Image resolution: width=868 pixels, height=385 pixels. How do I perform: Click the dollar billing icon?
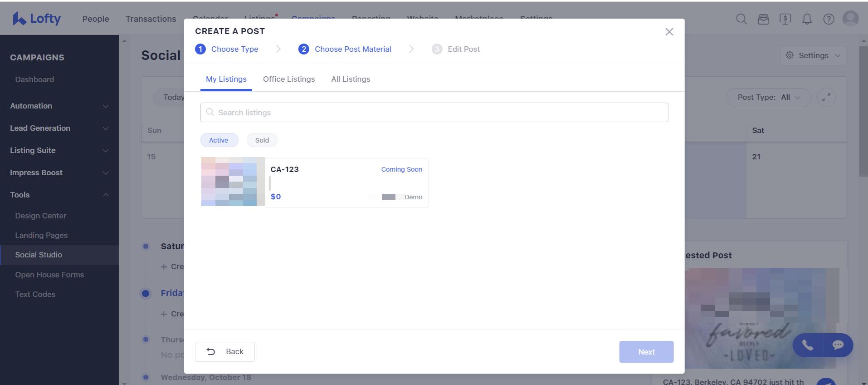785,19
